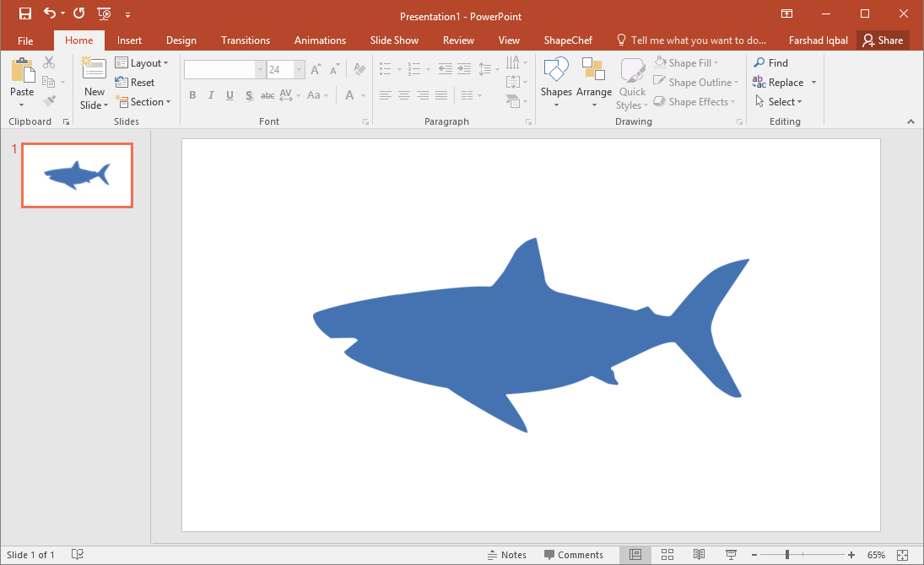Open the Insert tab
Image resolution: width=924 pixels, height=565 pixels.
pos(129,40)
